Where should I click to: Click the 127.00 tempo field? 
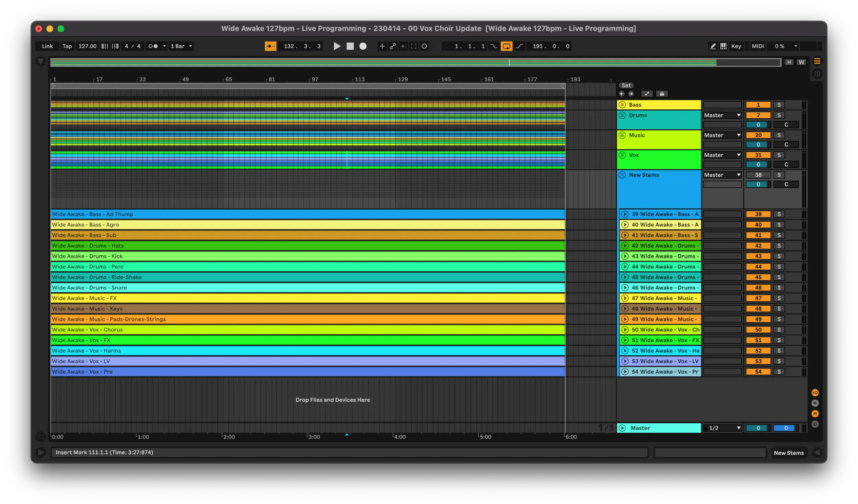(x=87, y=46)
